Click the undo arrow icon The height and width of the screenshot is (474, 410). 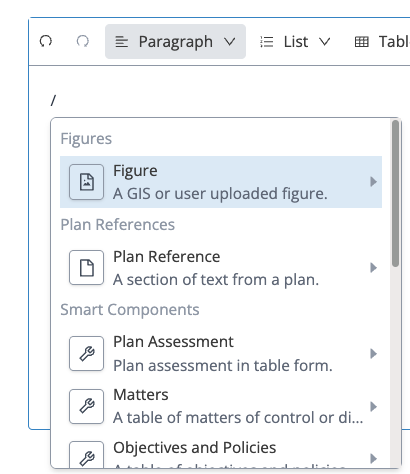pyautogui.click(x=46, y=41)
